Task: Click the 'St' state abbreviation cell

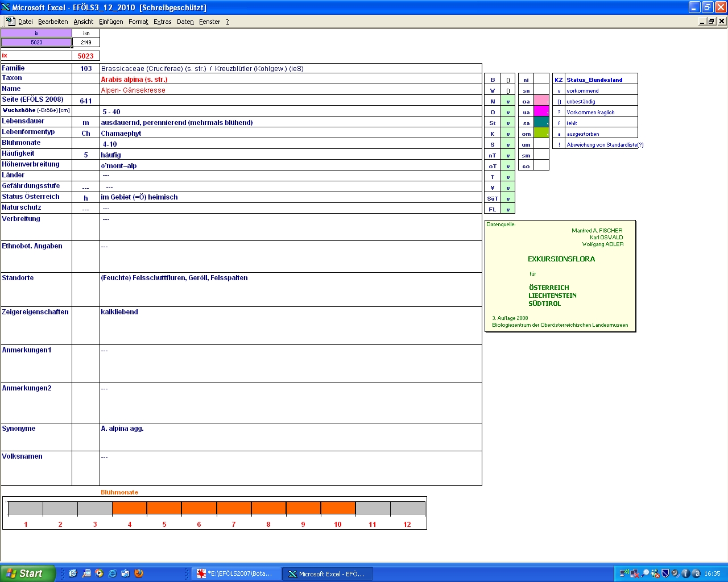Action: [x=493, y=123]
